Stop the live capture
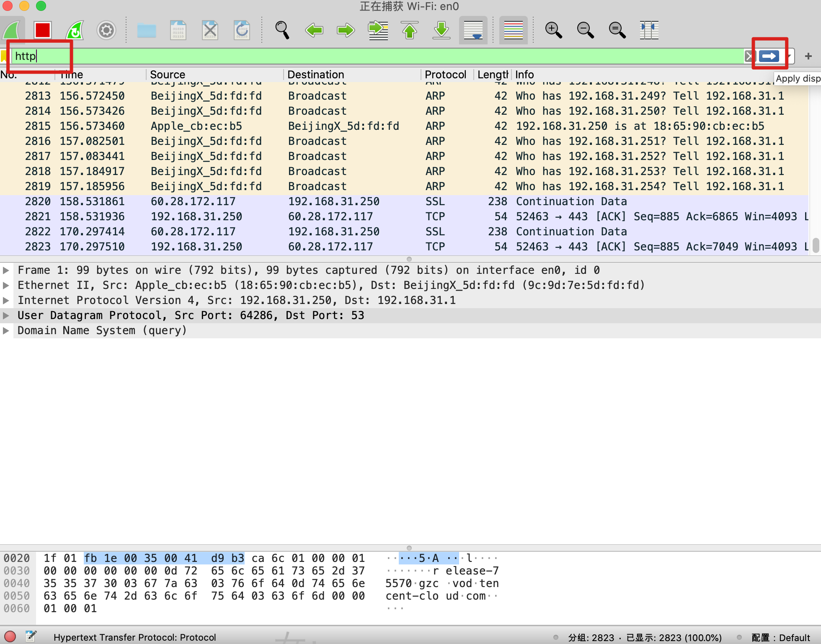The height and width of the screenshot is (644, 821). click(x=42, y=30)
